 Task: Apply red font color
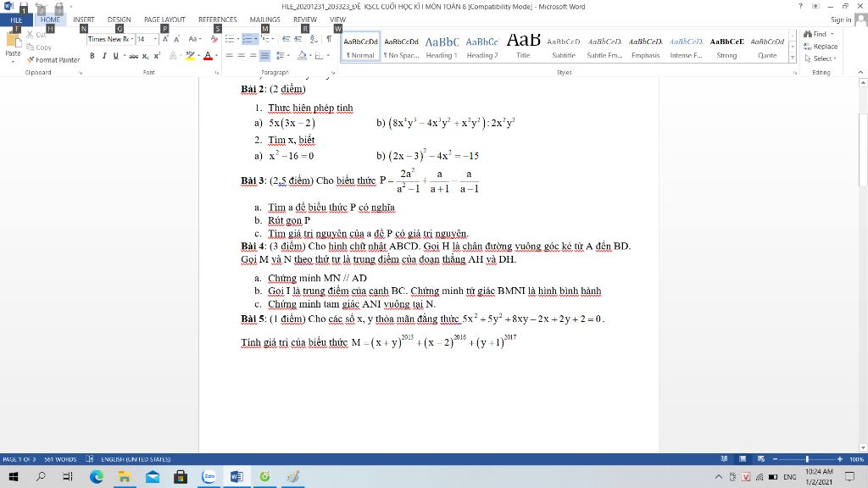[x=208, y=56]
